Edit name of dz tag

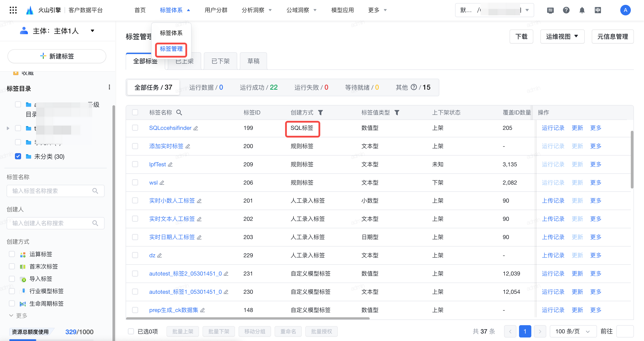(x=159, y=256)
